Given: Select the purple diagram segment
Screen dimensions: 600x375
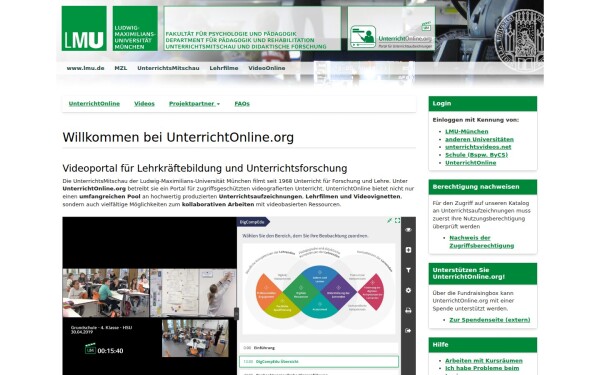Looking at the screenshot, I should (x=338, y=293).
